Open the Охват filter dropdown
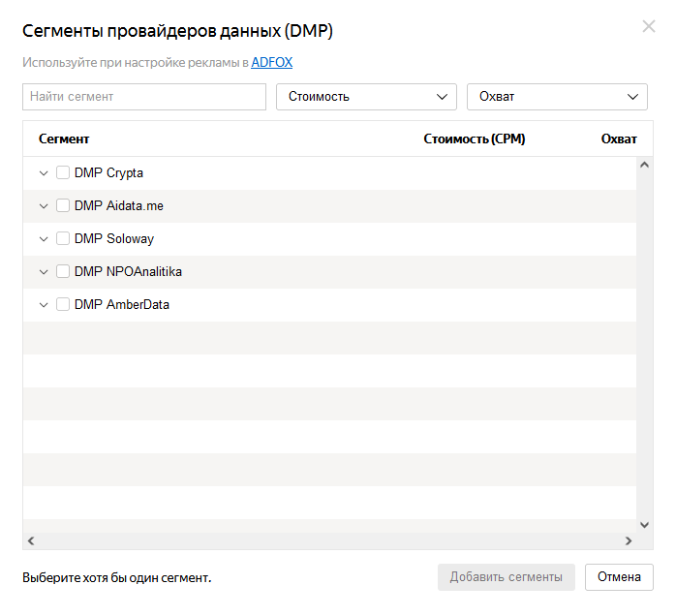Viewport: 676px width, 616px height. click(557, 97)
